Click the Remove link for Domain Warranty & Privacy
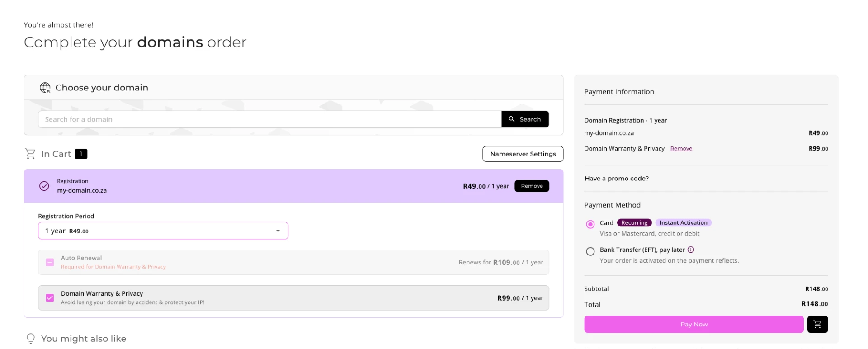Viewport: 868px width, 349px height. (681, 149)
